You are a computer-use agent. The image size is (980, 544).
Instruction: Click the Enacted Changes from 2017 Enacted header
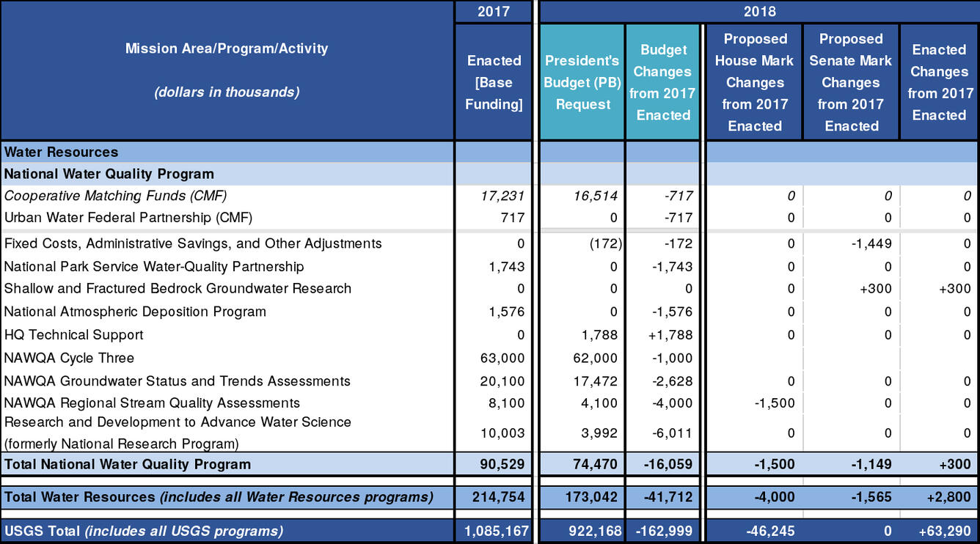(940, 82)
